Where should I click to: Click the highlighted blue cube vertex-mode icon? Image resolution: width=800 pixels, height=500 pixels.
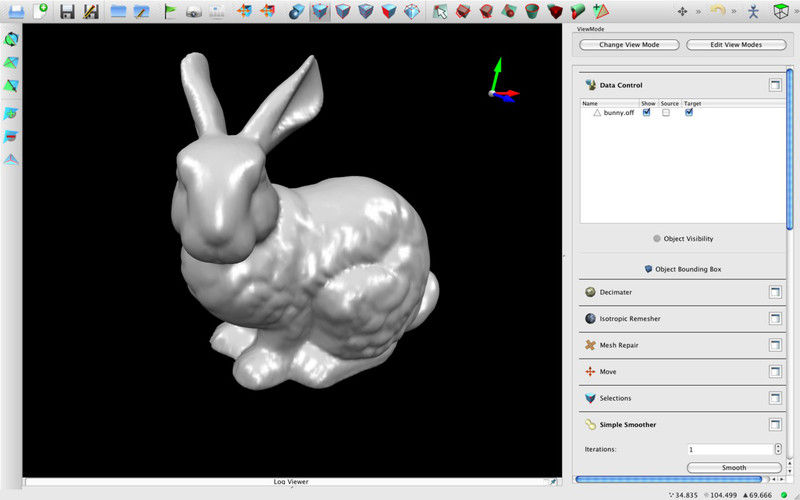point(320,11)
